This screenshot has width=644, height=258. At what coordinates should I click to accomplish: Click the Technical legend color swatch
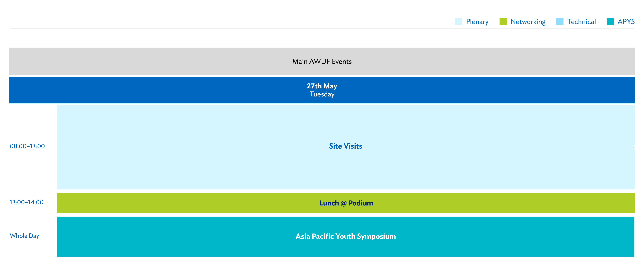560,21
